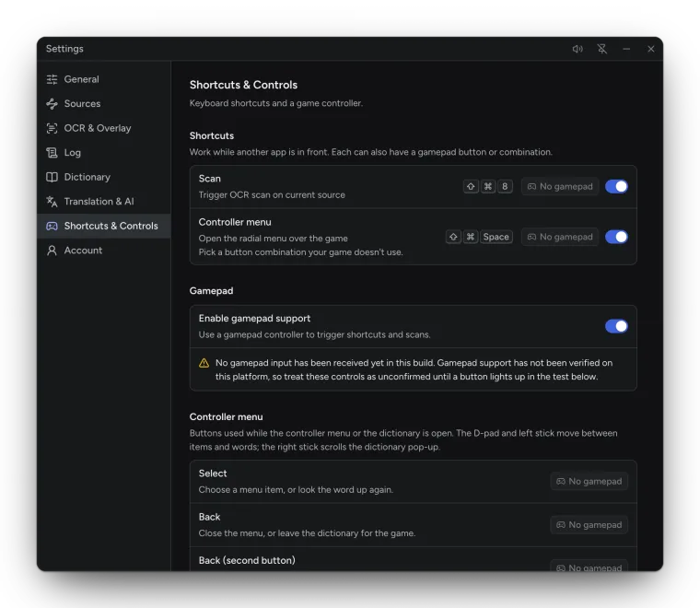The width and height of the screenshot is (700, 608).
Task: Toggle the Scan shortcut switch
Action: 616,187
